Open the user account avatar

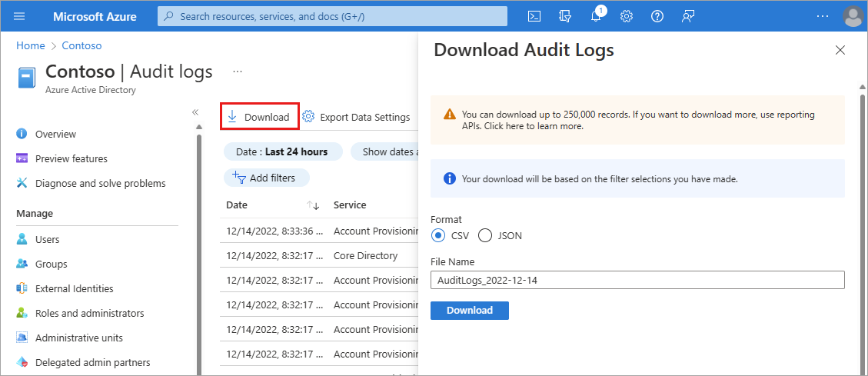[x=853, y=16]
